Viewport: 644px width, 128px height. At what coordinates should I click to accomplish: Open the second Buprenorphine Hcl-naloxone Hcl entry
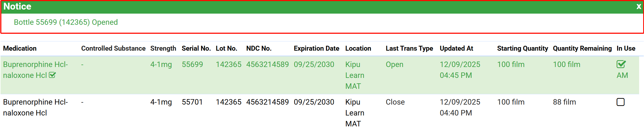click(35, 102)
